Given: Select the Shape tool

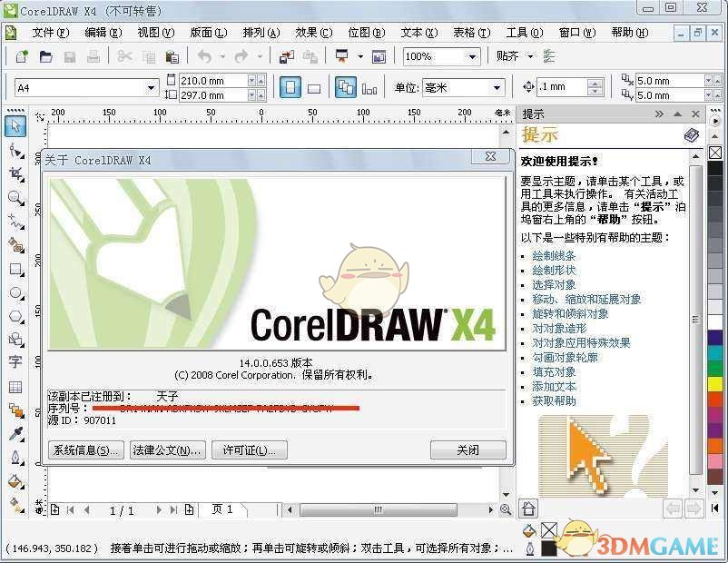Looking at the screenshot, I should click(x=15, y=151).
